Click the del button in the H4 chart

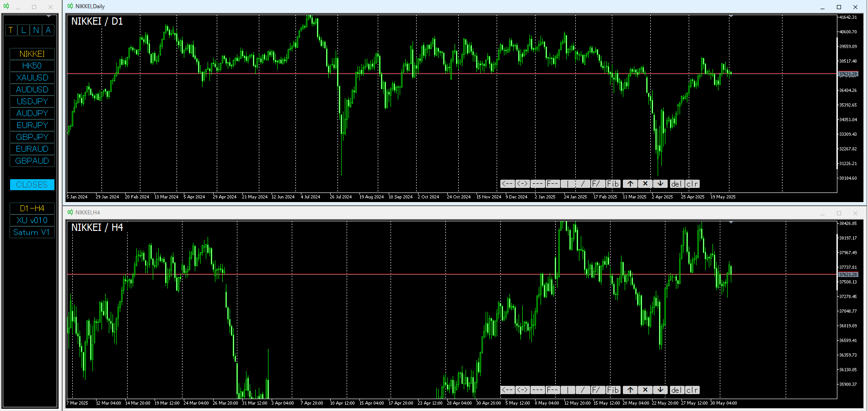point(677,390)
